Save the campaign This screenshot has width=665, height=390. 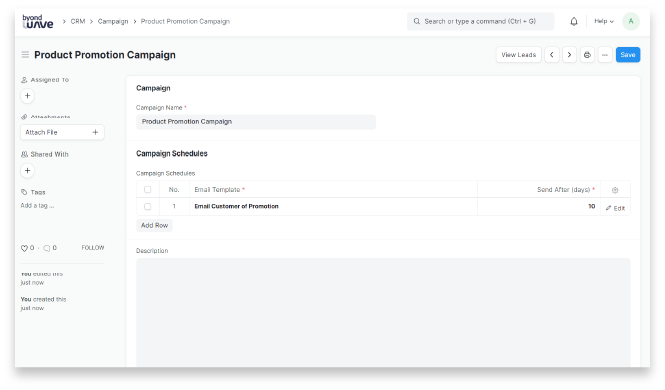[628, 55]
